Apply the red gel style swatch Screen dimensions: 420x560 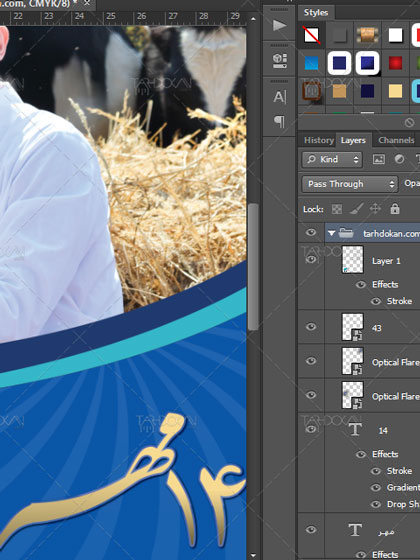coord(395,63)
